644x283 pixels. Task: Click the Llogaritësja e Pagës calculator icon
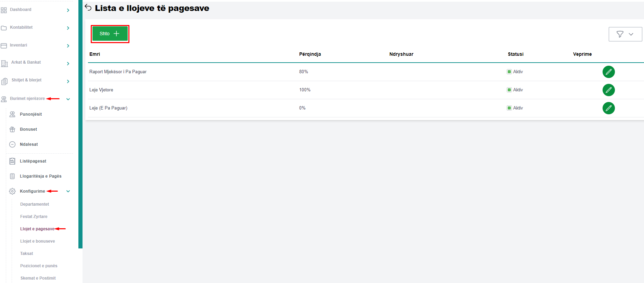coord(12,176)
